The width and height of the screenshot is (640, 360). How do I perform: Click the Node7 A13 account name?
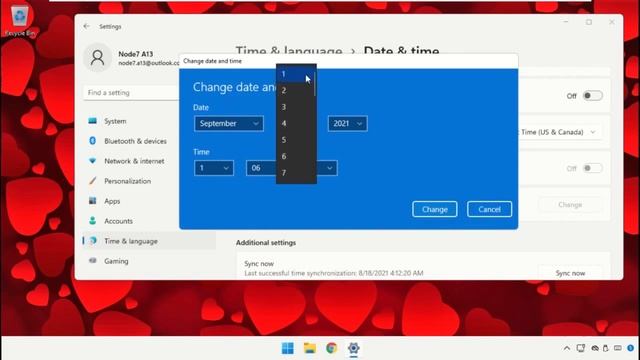[x=136, y=54]
